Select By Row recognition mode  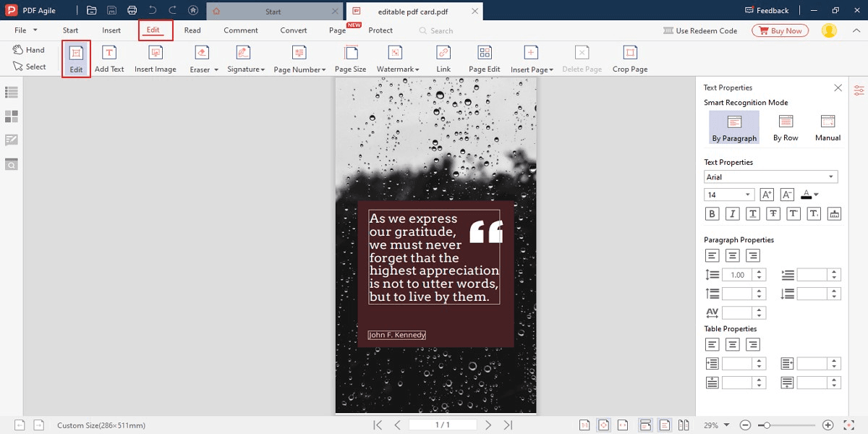click(x=786, y=127)
